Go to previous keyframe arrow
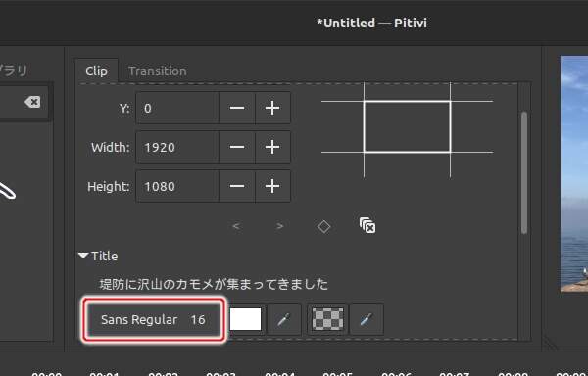 tap(236, 226)
